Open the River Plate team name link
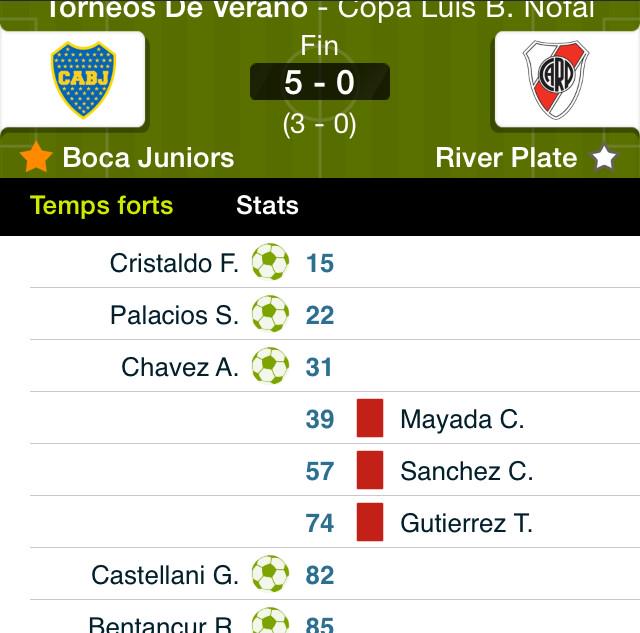 506,158
